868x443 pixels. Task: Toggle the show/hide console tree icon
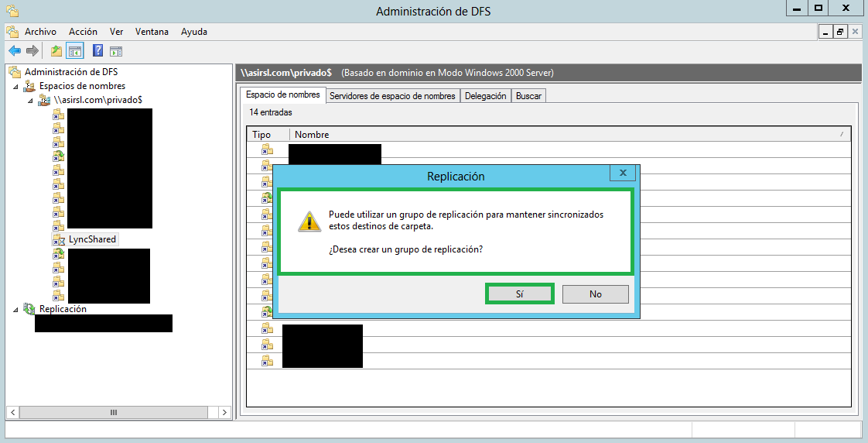(75, 51)
